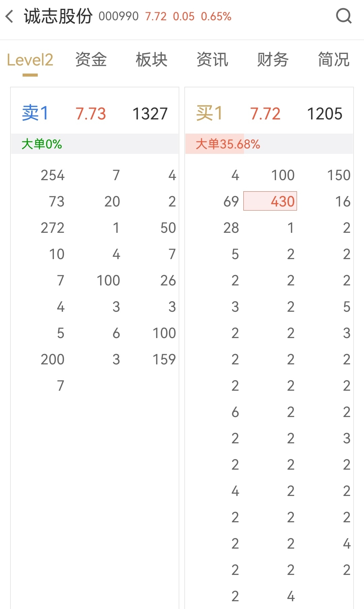This screenshot has height=609, width=364.
Task: Select the Level2 tab
Action: click(x=30, y=60)
